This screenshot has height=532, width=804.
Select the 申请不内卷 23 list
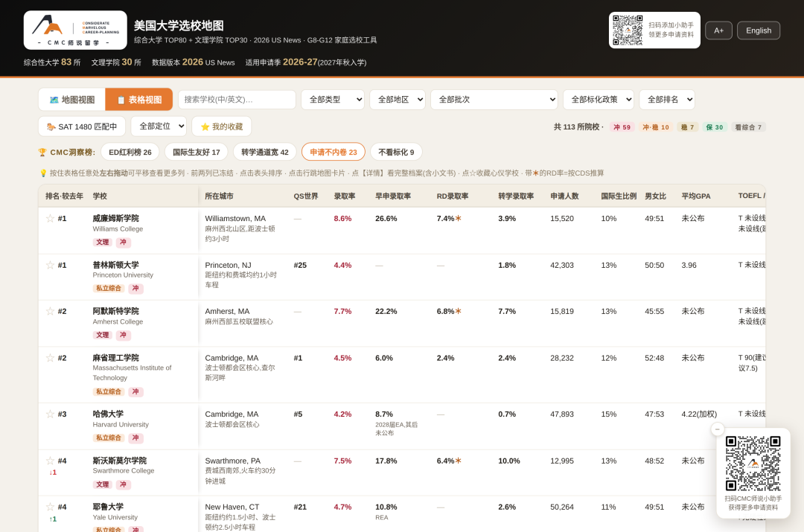pos(334,153)
